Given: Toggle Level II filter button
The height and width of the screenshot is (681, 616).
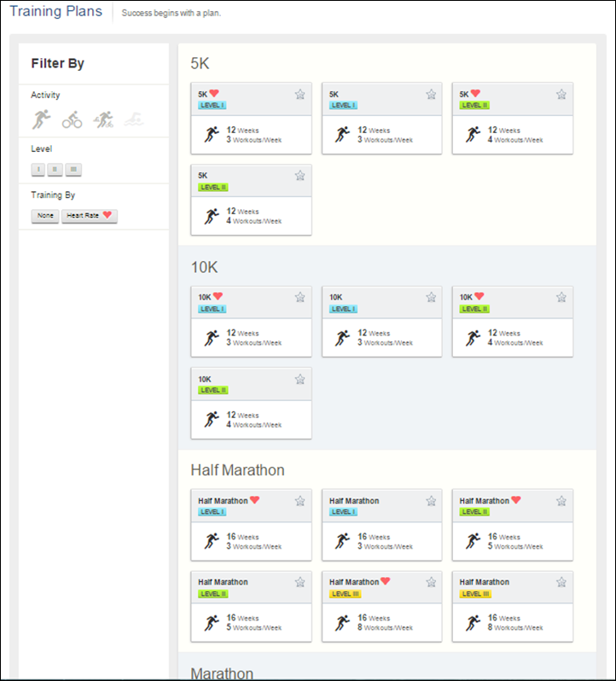Looking at the screenshot, I should click(55, 169).
